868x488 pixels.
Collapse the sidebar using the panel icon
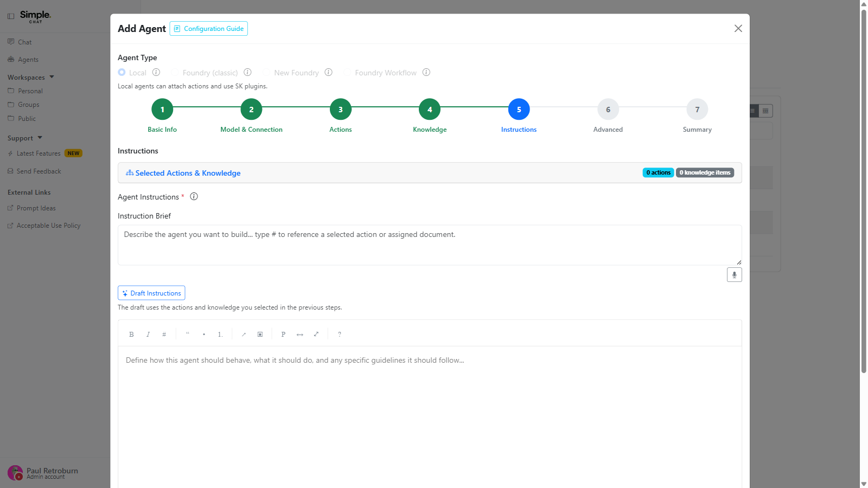tap(11, 16)
